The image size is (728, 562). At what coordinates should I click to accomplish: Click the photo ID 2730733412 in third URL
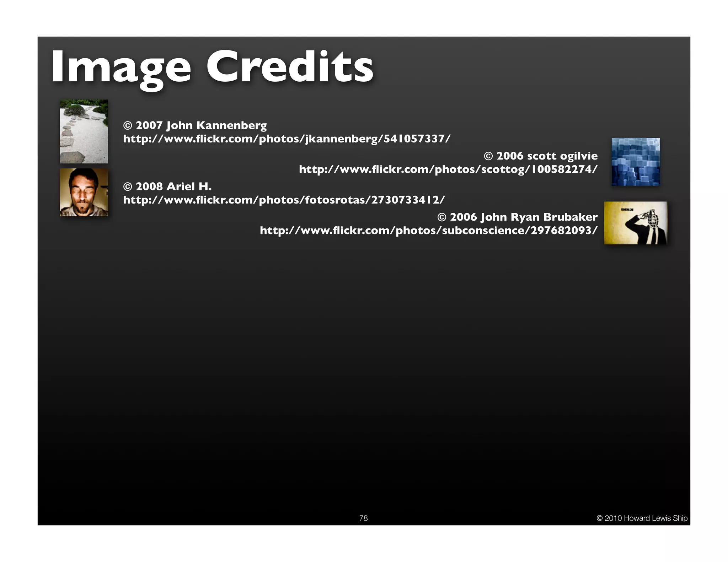[x=405, y=200]
